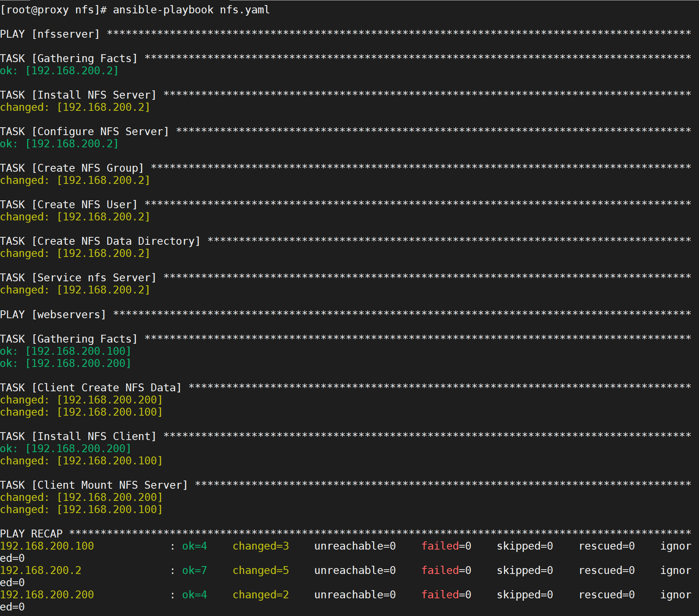
Task: Click host '192.168.200.2' in the recap
Action: pos(41,570)
